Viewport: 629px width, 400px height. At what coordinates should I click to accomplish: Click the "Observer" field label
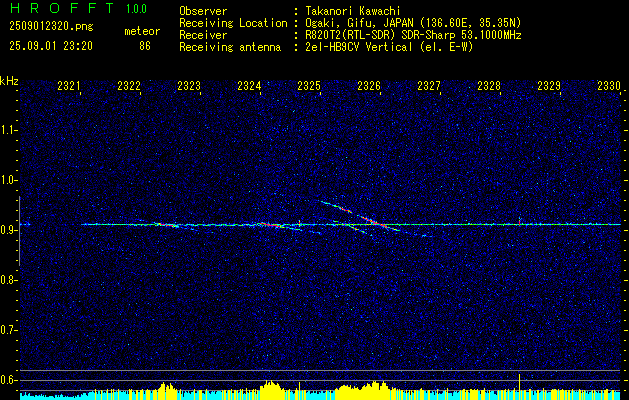coord(203,11)
